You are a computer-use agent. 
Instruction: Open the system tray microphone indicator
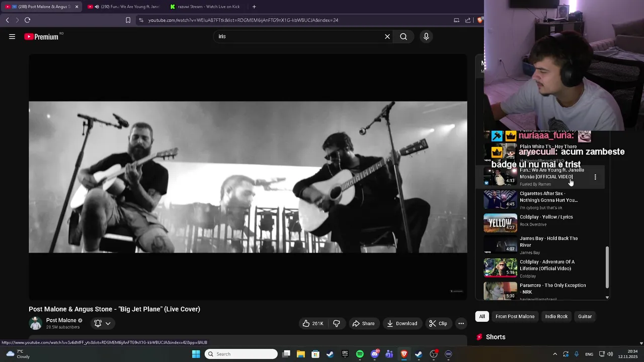577,354
